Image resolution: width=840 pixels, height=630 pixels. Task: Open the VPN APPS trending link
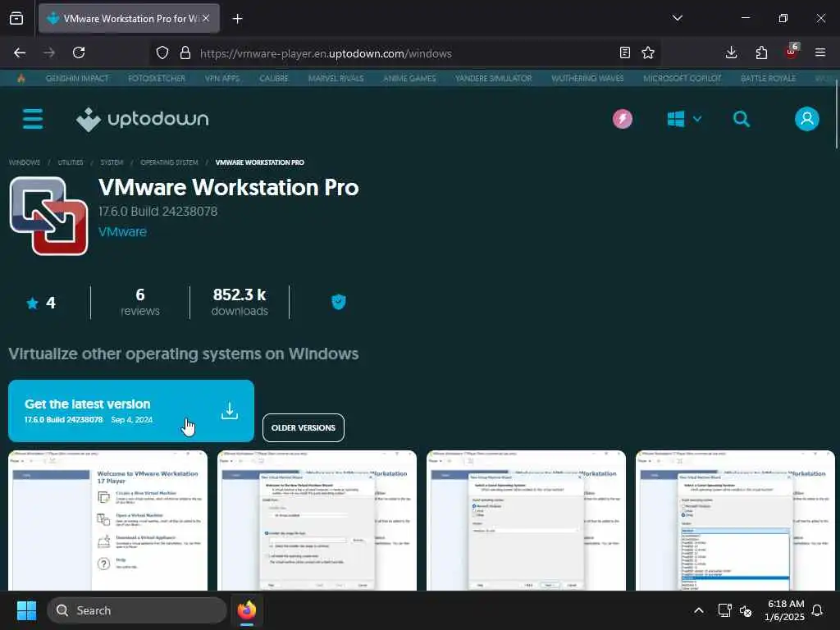click(222, 78)
